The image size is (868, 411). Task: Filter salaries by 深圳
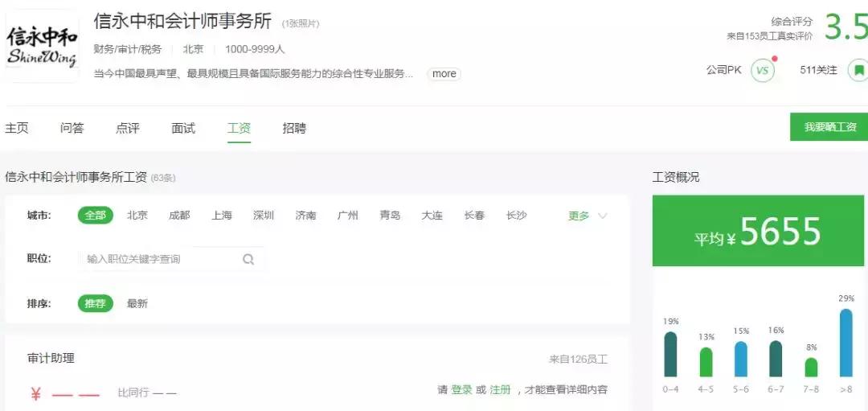point(264,216)
